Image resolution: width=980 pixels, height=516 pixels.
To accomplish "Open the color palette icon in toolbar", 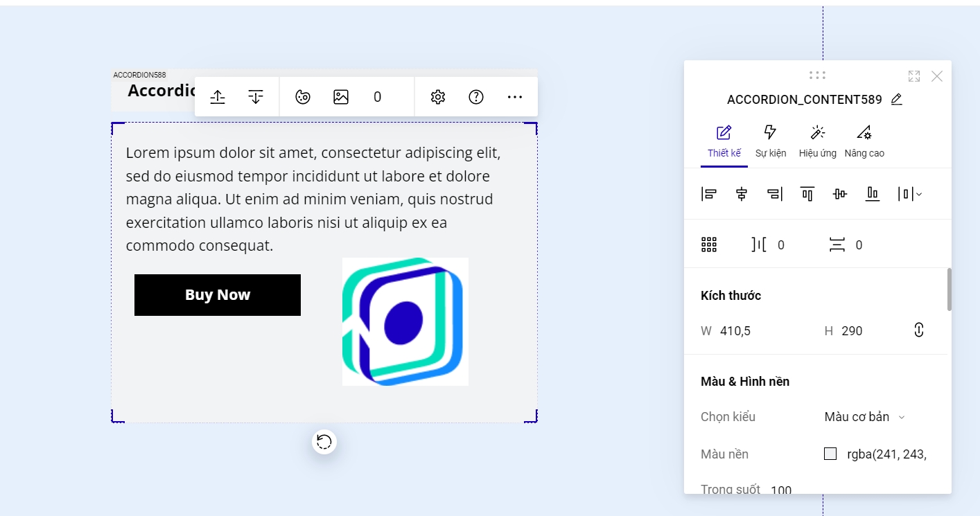I will point(303,97).
